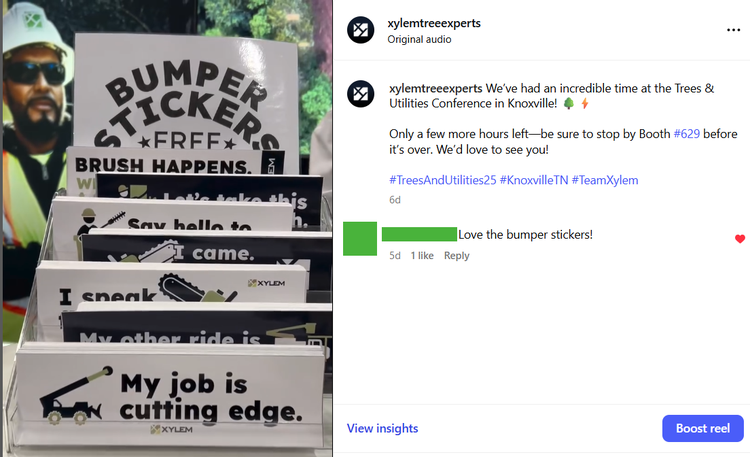Click the 6d post timestamp
Image resolution: width=750 pixels, height=457 pixels.
pyautogui.click(x=395, y=200)
